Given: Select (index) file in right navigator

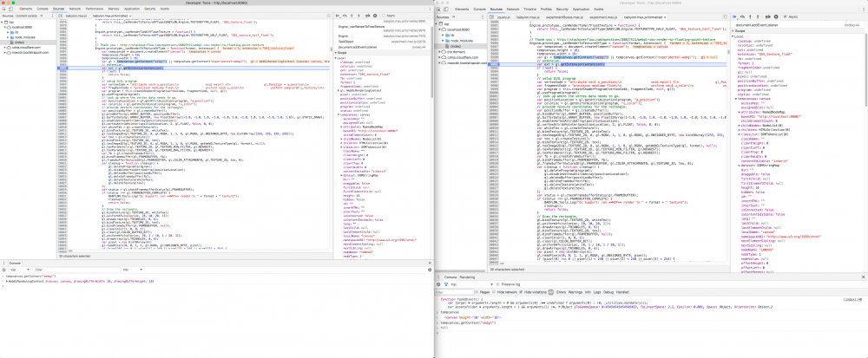Looking at the screenshot, I should (455, 47).
